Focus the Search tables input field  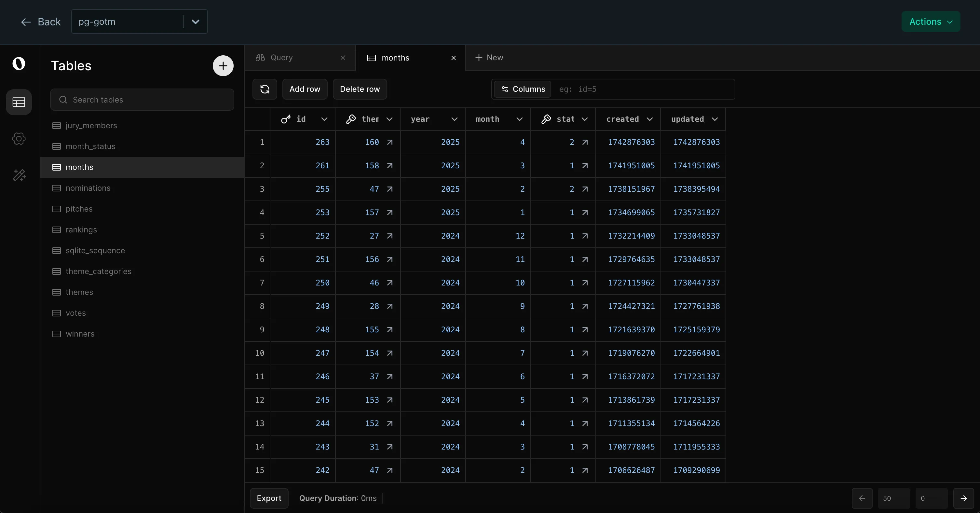142,100
